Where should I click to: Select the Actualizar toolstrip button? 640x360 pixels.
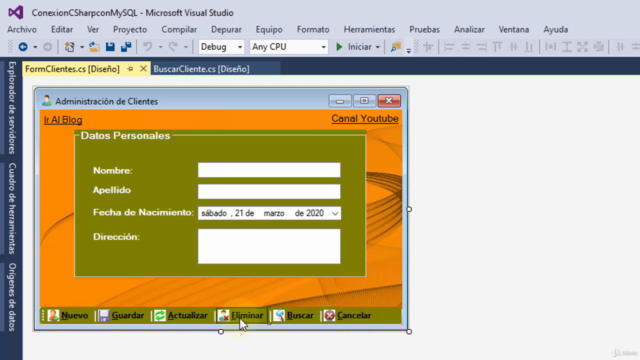(181, 316)
